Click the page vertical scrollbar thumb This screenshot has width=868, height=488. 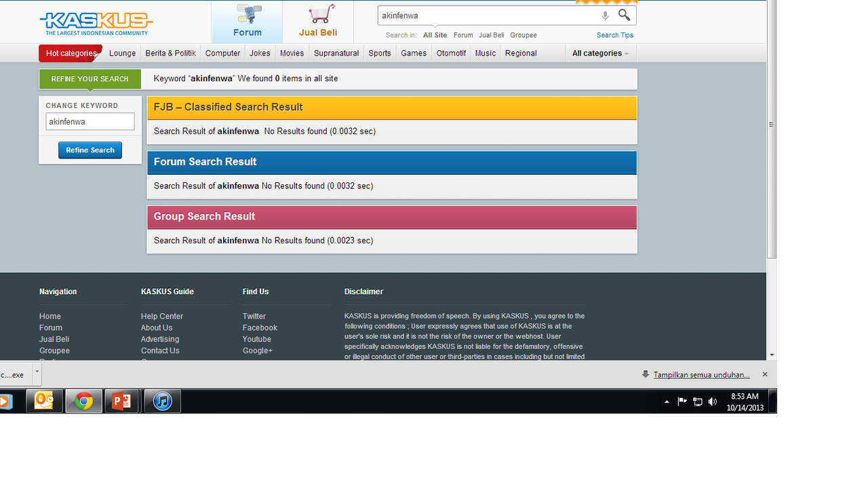tap(772, 129)
